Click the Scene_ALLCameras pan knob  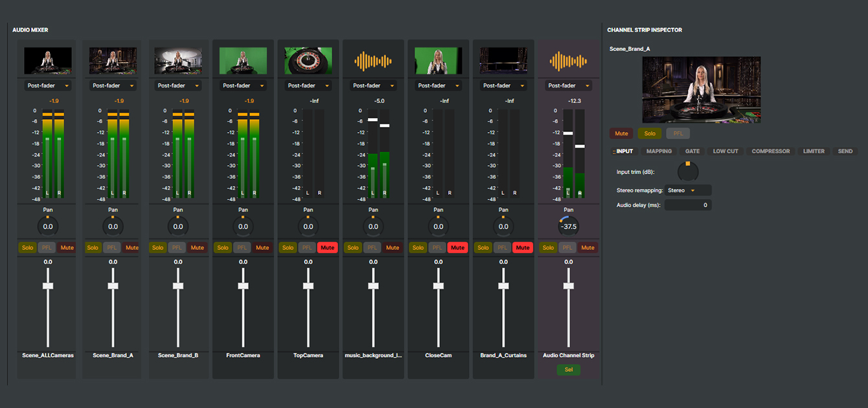coord(48,227)
